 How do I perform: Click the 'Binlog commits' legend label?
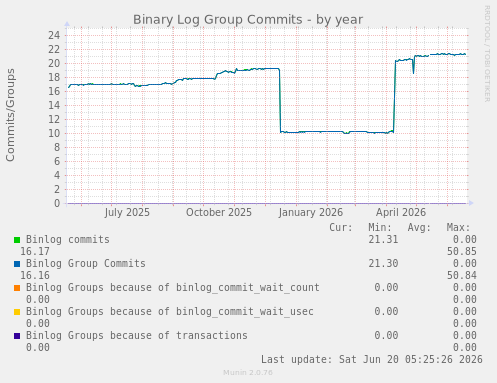coord(68,240)
